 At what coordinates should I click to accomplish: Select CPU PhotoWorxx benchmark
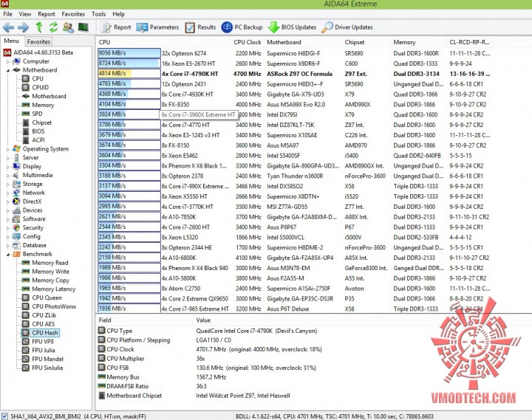click(50, 306)
